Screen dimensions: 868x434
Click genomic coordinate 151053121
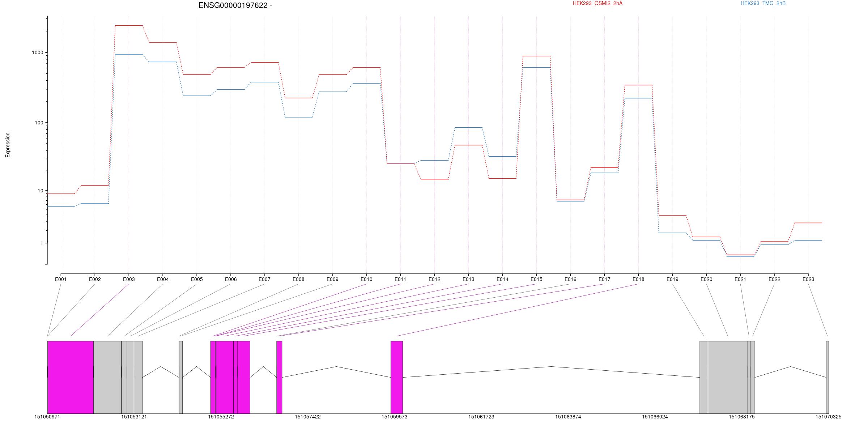pyautogui.click(x=134, y=417)
